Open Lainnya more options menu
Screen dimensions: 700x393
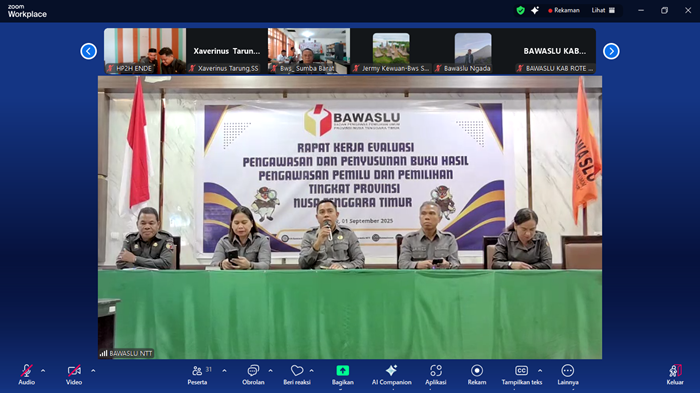point(568,375)
